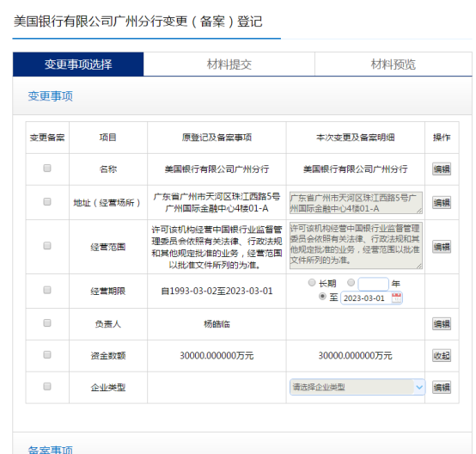Click 编辑 button for 地址 row
This screenshot has width=476, height=454.
[442, 202]
